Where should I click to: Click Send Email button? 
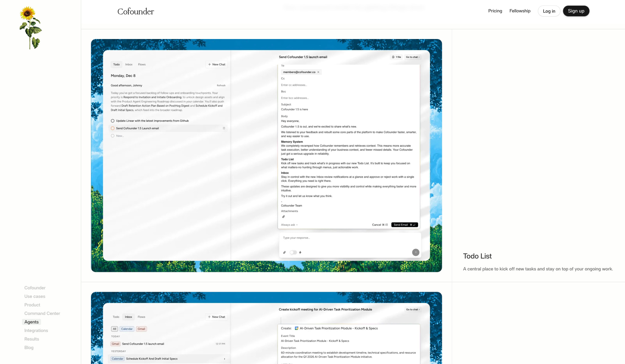click(x=404, y=225)
